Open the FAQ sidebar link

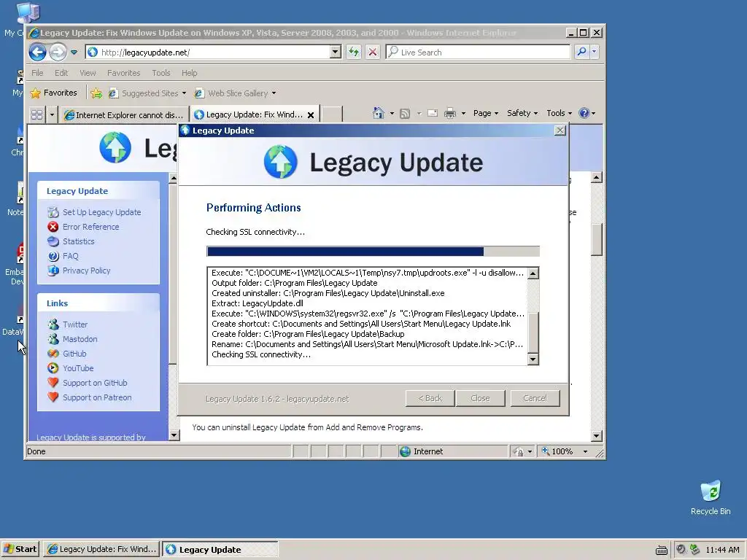pyautogui.click(x=70, y=256)
